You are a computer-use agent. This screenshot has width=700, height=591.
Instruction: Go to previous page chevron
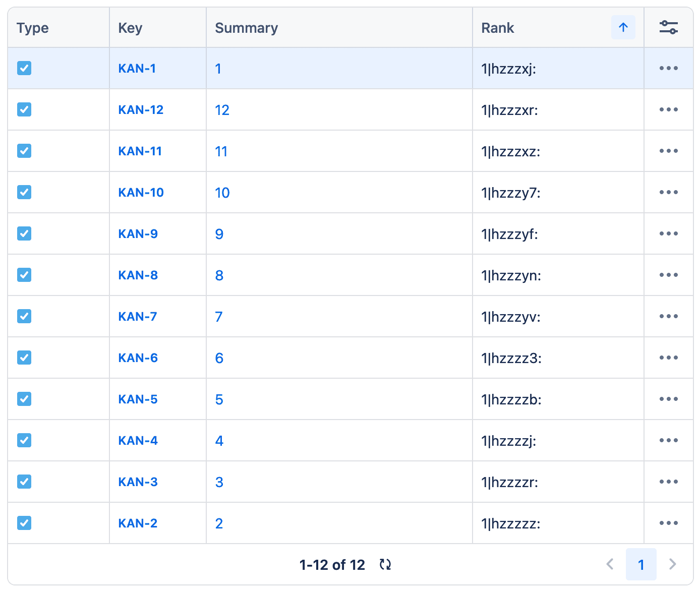pos(610,564)
